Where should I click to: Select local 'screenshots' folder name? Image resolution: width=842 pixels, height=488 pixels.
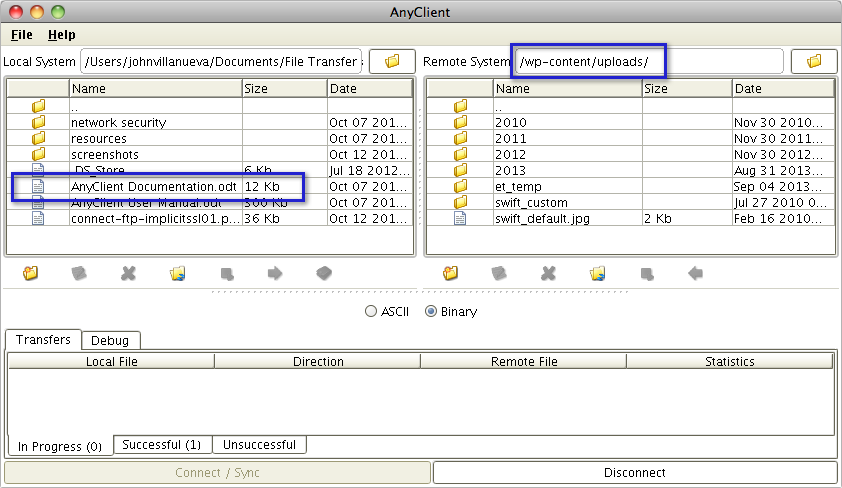pos(105,155)
